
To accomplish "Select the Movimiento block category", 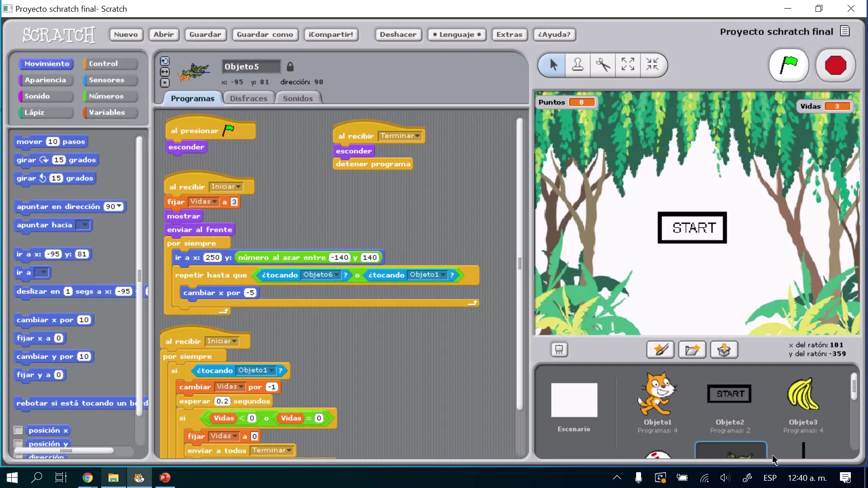I will point(46,64).
